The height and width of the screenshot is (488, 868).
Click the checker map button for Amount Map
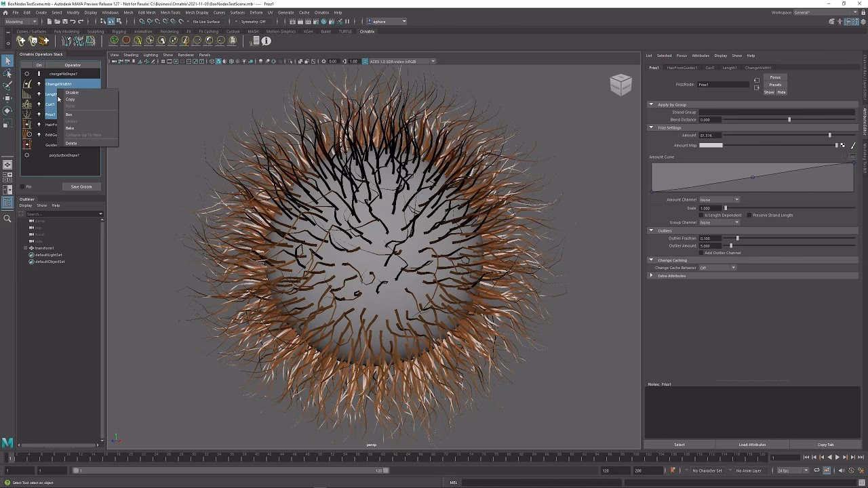[843, 145]
